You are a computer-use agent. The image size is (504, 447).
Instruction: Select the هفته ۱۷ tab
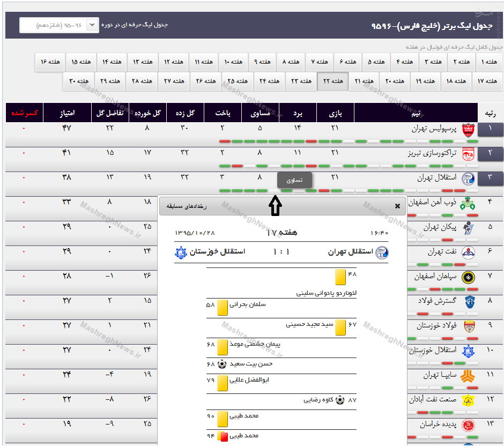tap(487, 81)
